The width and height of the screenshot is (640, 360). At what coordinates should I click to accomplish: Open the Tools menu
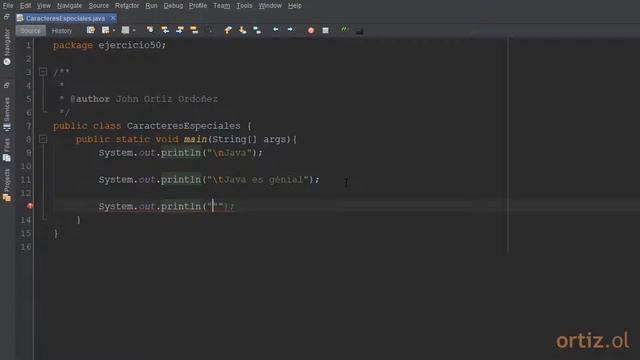click(244, 6)
